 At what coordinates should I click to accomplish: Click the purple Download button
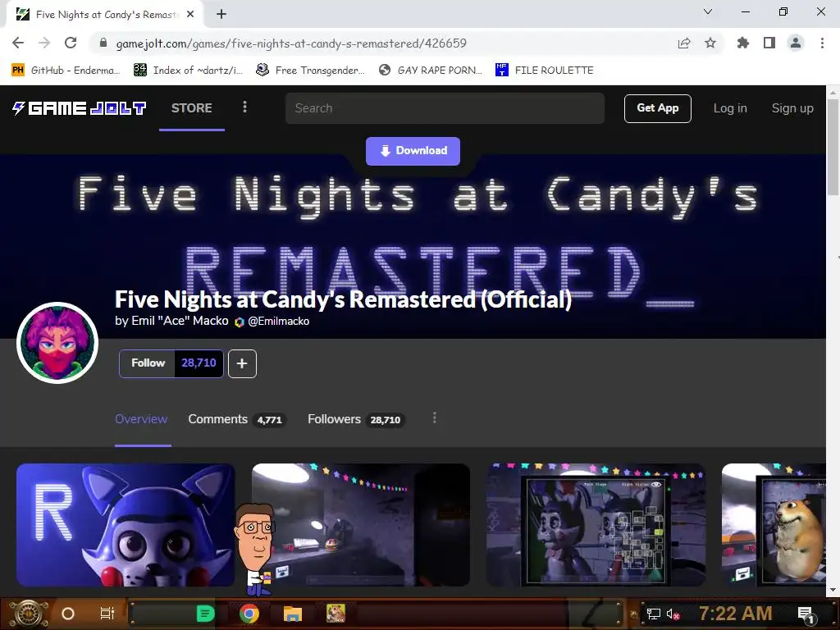point(413,151)
